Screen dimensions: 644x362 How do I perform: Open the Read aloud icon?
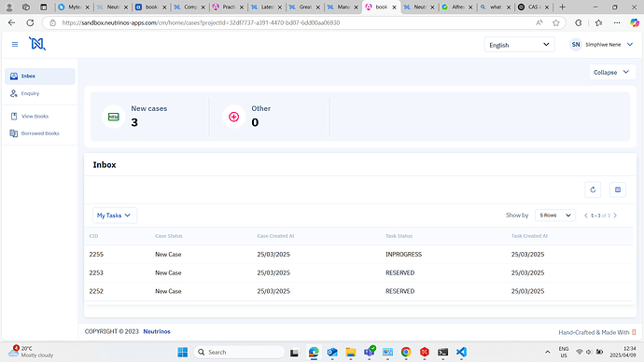(539, 23)
